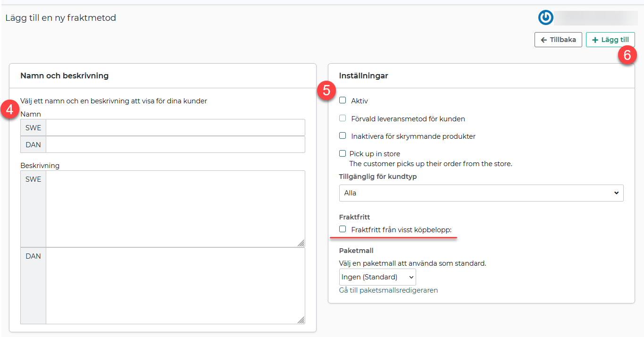This screenshot has width=644, height=337.
Task: Click red step marker number 6
Action: pos(627,55)
